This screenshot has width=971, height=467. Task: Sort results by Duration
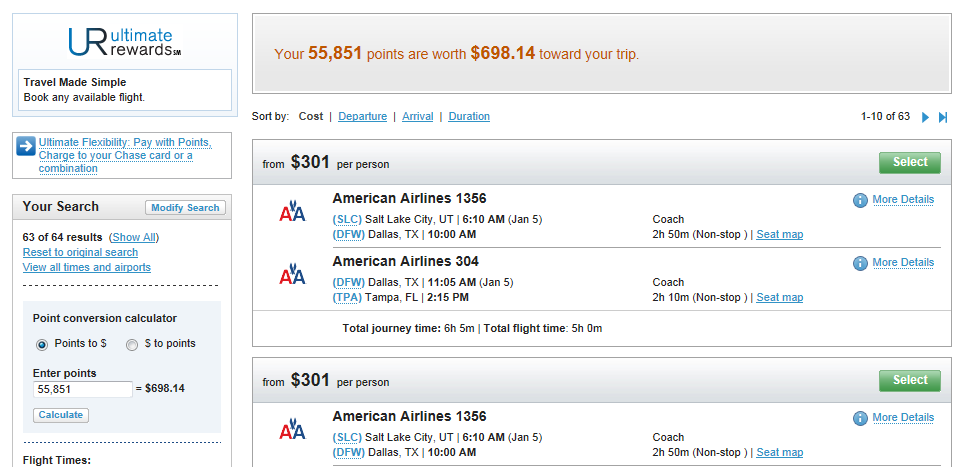point(469,116)
